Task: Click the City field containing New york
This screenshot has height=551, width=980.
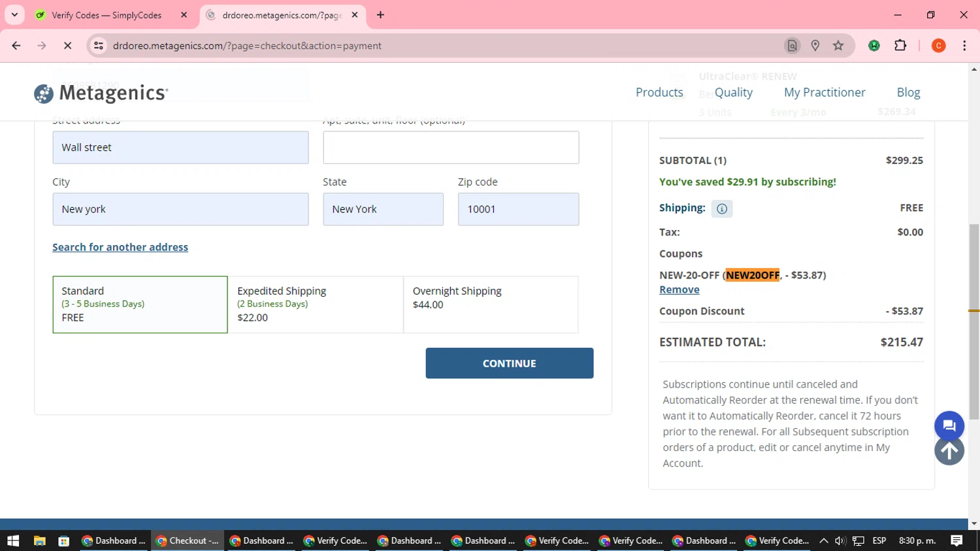Action: pos(180,209)
